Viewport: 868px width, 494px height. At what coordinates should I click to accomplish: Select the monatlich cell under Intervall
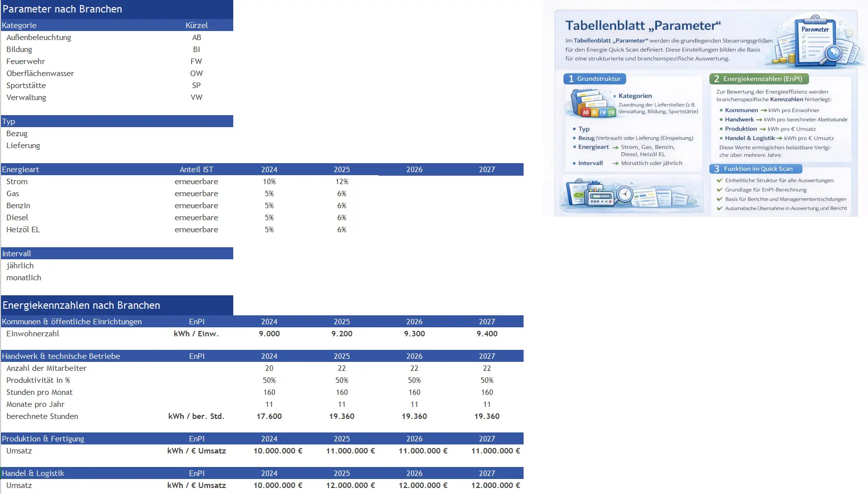click(24, 278)
